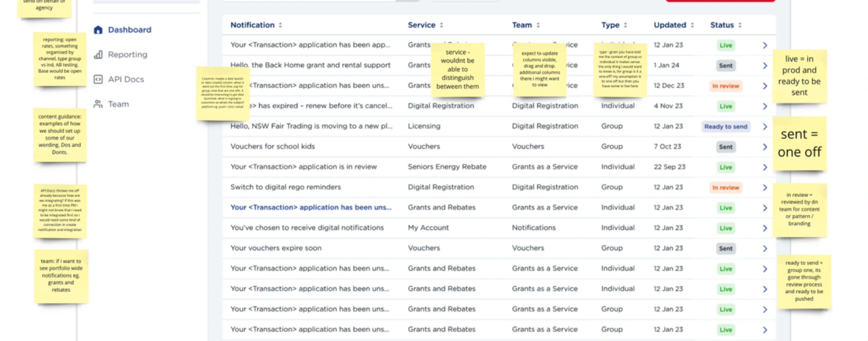The image size is (868, 341).
Task: Select 'You've chosen to receive digital notifications'
Action: [307, 228]
